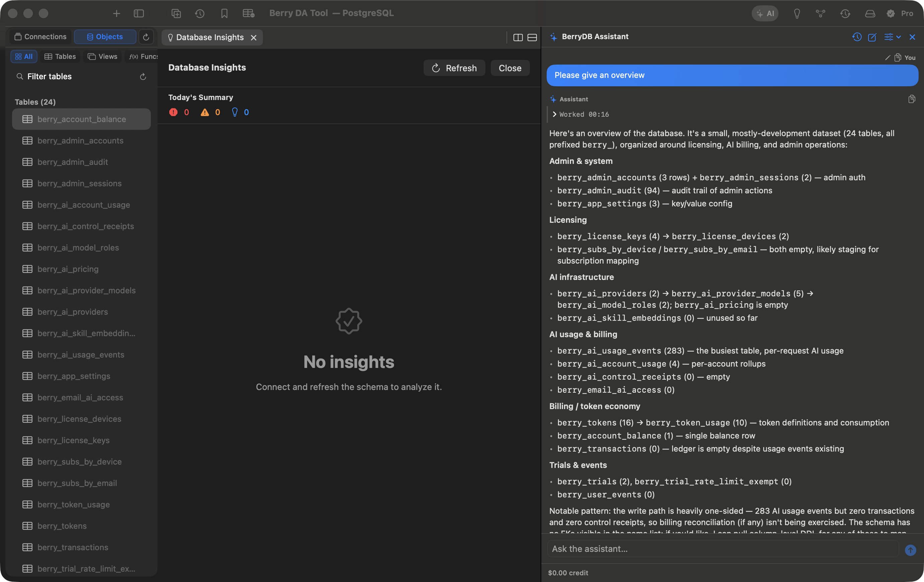The image size is (924, 582).
Task: Select berry_token_usage table
Action: pyautogui.click(x=81, y=504)
